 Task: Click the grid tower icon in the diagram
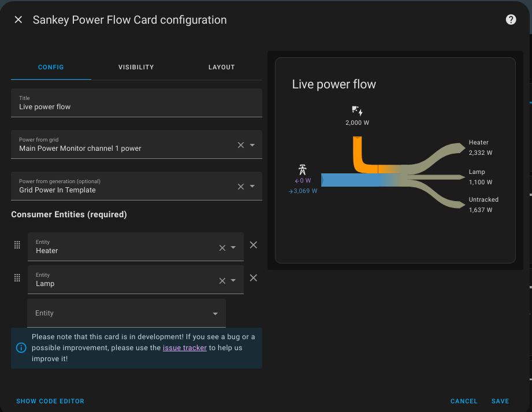point(303,170)
